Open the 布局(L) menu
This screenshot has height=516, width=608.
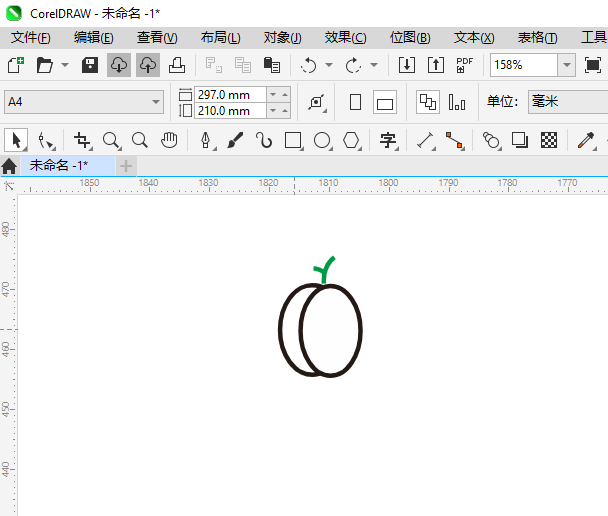pyautogui.click(x=221, y=38)
